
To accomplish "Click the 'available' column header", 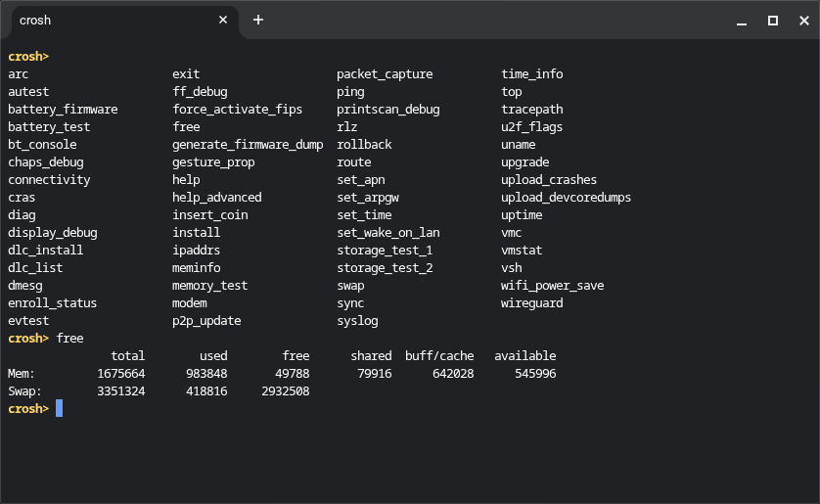I will click(x=524, y=355).
